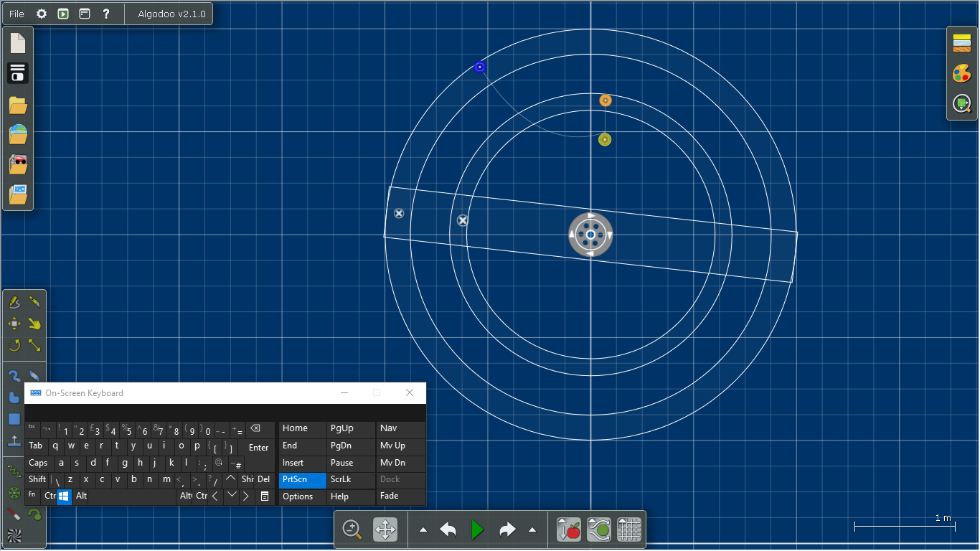Open the black components panel icon
980x551 pixels.
(x=18, y=73)
